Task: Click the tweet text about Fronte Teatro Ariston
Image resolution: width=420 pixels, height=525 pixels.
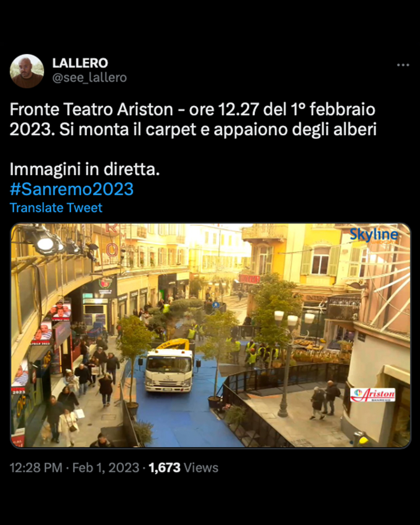Action: (x=193, y=119)
